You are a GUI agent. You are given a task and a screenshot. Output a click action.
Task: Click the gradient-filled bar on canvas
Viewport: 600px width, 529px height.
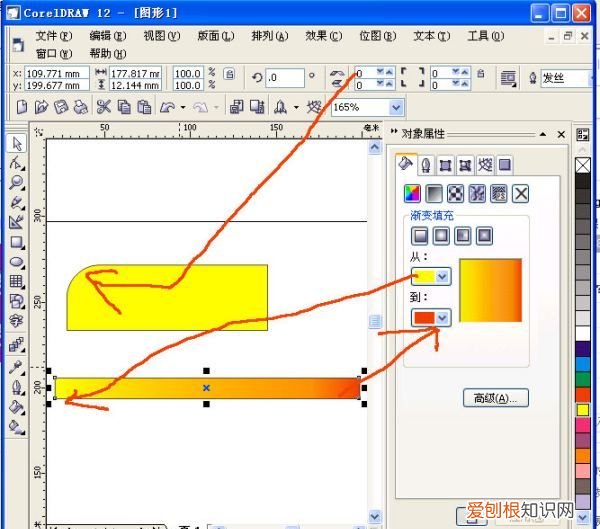207,388
